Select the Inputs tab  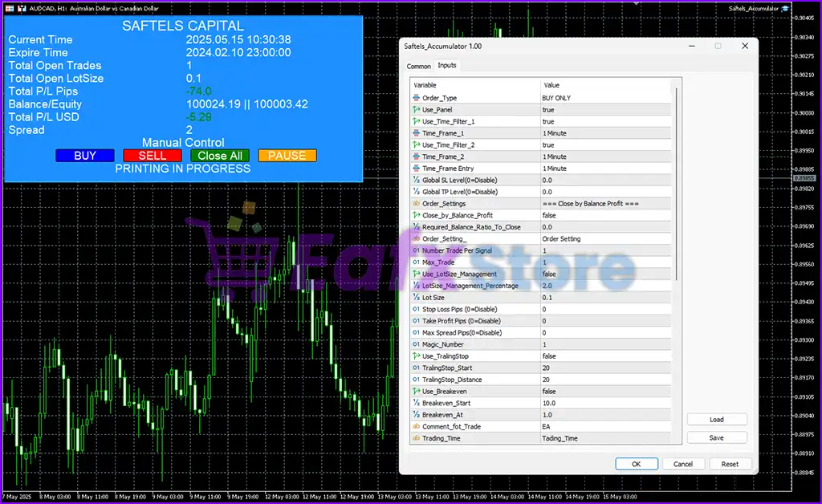click(446, 66)
